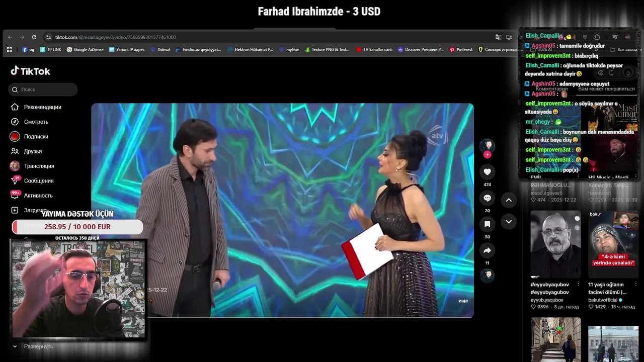Viewport: 644px width, 362px height.
Task: Open Chrome apps grid in bookmarks bar
Action: coord(9,50)
